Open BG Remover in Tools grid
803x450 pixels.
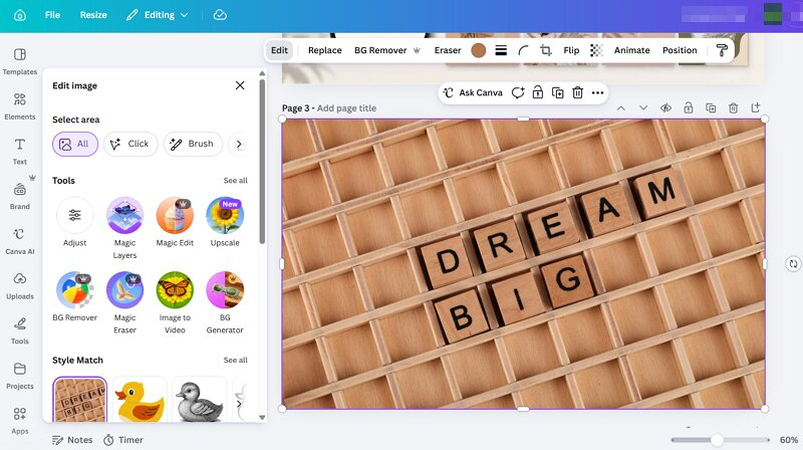click(x=75, y=296)
